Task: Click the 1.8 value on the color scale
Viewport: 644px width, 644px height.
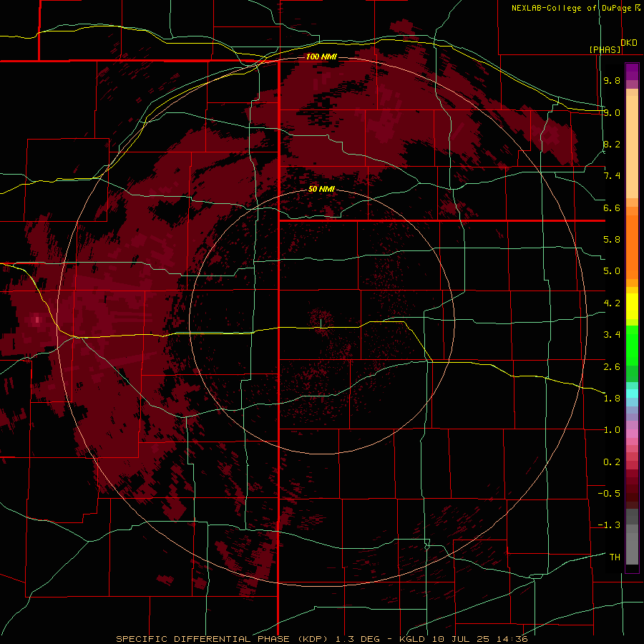Action: click(x=612, y=399)
